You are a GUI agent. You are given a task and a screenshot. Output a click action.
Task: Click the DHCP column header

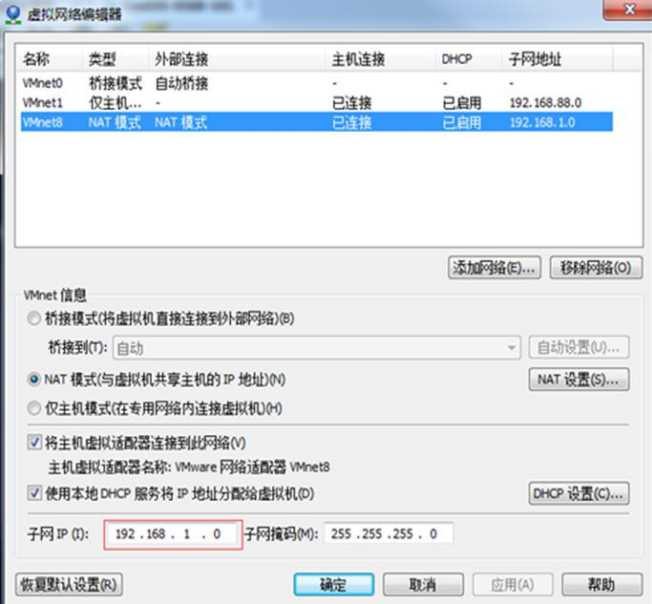(x=457, y=59)
